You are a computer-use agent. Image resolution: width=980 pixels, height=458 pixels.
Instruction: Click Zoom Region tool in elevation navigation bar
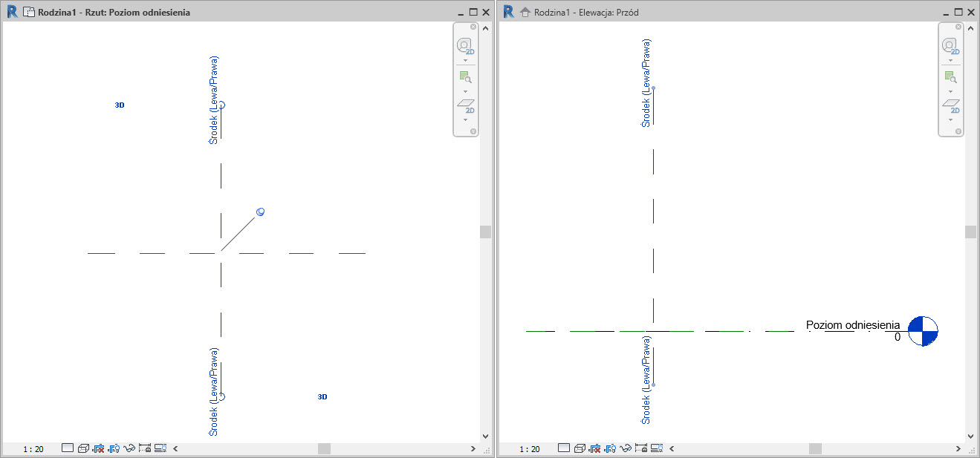(x=950, y=77)
